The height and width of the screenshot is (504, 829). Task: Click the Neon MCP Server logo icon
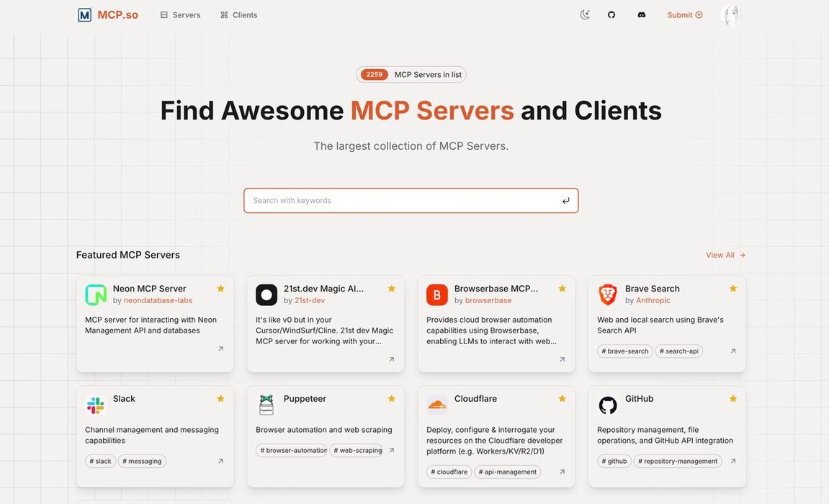tap(96, 294)
